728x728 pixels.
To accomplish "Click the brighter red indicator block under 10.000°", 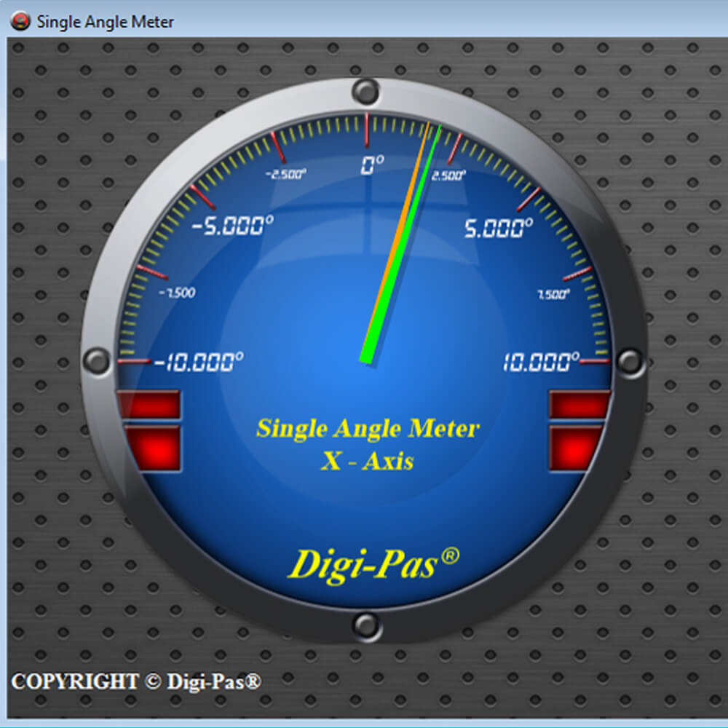I will point(575,449).
